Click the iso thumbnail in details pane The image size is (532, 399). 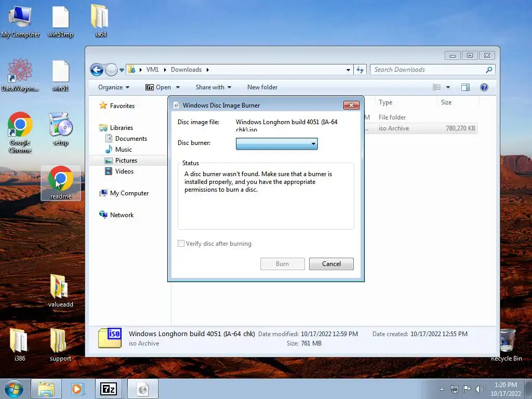(x=110, y=338)
